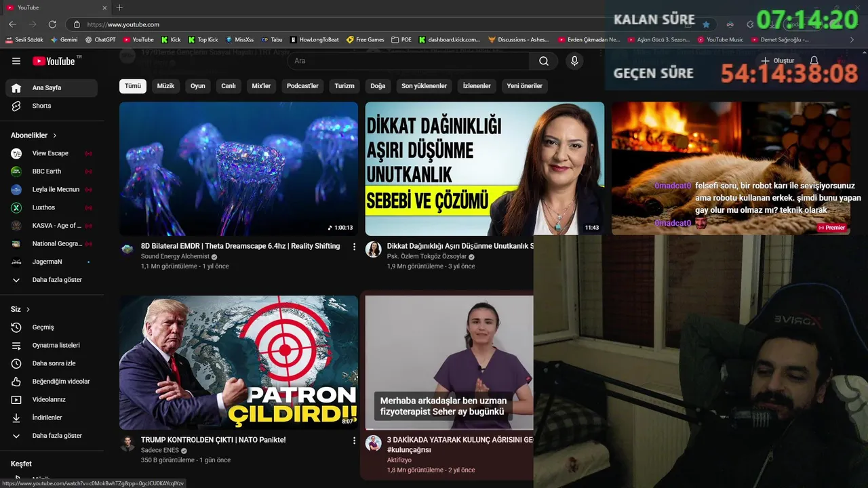
Task: Focus the YouTube search field
Action: click(408, 61)
